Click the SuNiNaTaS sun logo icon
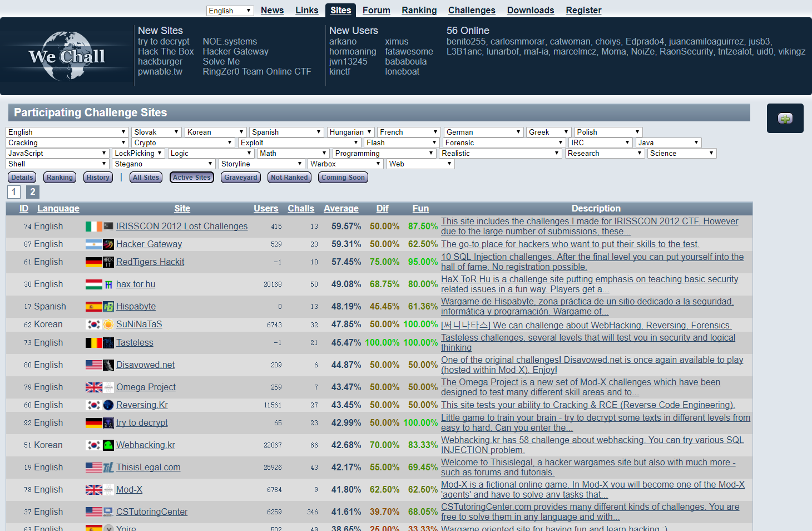This screenshot has width=812, height=531. tap(108, 324)
